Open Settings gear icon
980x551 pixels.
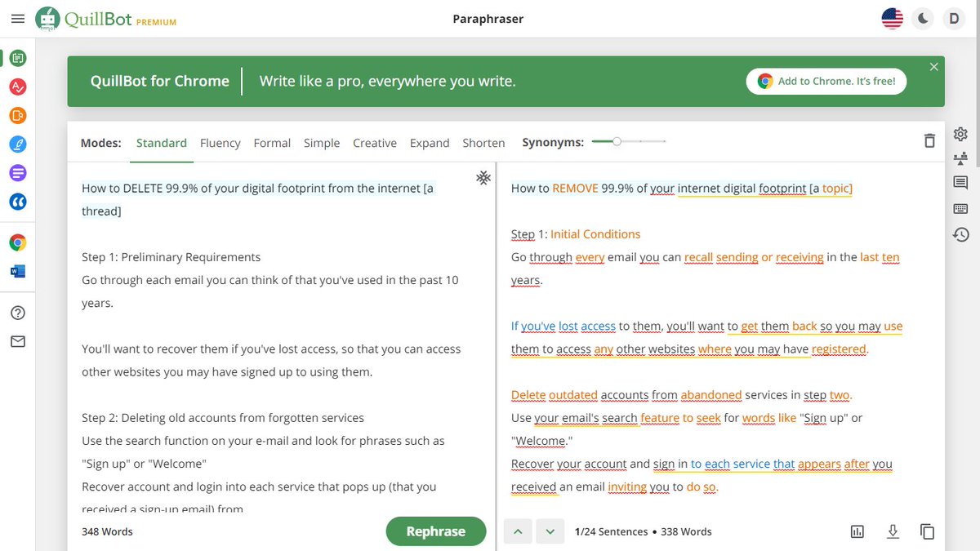[x=960, y=134]
